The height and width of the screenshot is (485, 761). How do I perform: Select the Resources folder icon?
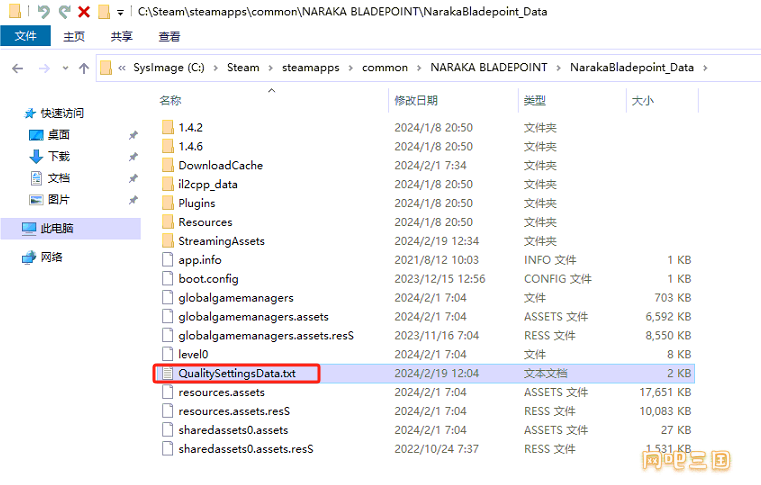pos(167,222)
